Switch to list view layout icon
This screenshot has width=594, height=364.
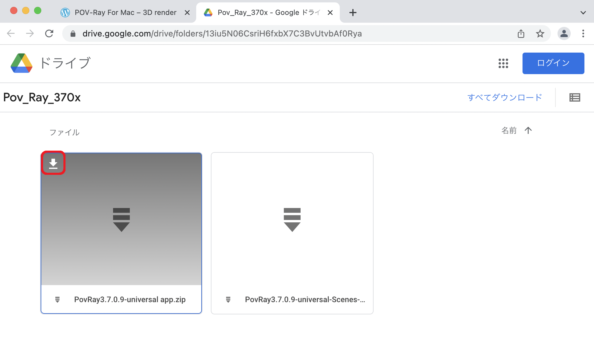[x=575, y=97]
